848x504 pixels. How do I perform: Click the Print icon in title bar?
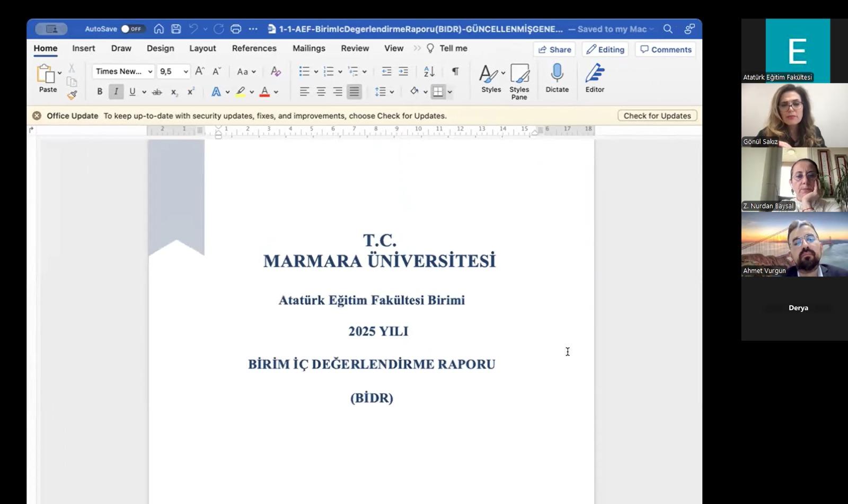236,29
